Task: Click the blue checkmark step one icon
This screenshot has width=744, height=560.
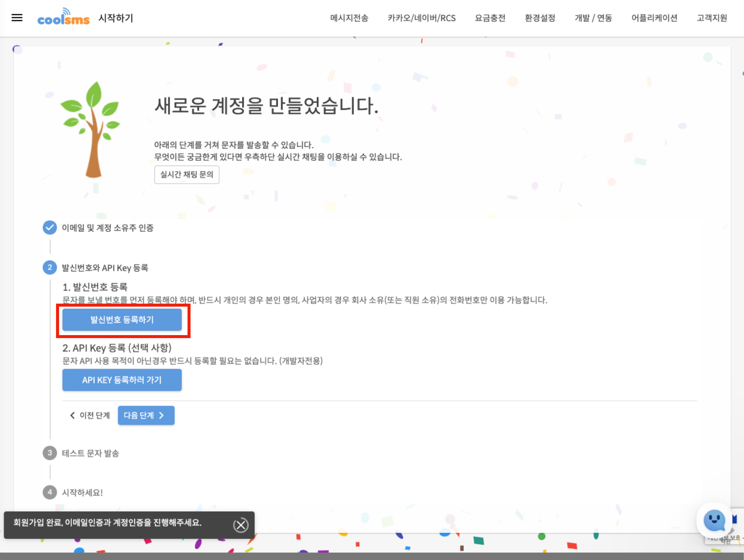Action: pos(50,228)
